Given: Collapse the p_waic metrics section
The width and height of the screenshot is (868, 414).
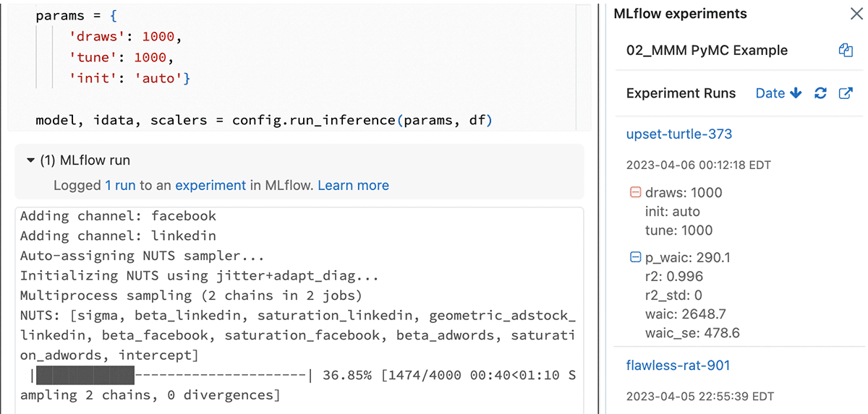Looking at the screenshot, I should 636,257.
